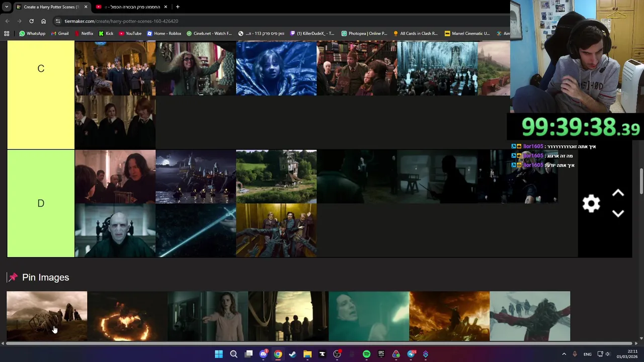Screen dimensions: 644x362
Task: Open the Kick bookmark
Action: pyautogui.click(x=106, y=34)
